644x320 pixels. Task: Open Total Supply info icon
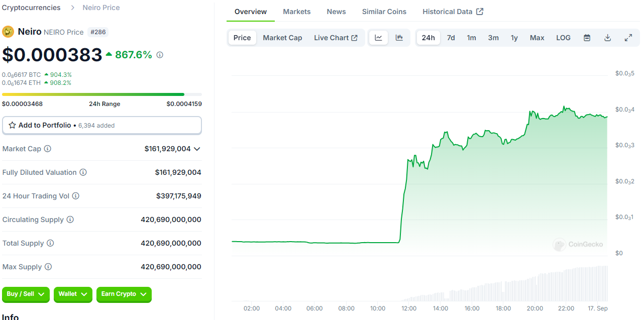pyautogui.click(x=50, y=243)
